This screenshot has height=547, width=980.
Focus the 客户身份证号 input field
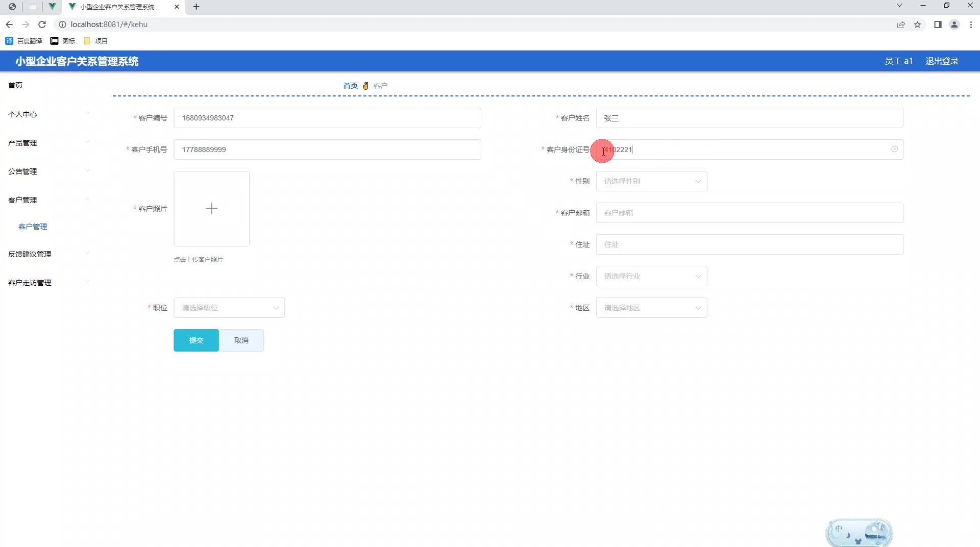click(x=749, y=150)
